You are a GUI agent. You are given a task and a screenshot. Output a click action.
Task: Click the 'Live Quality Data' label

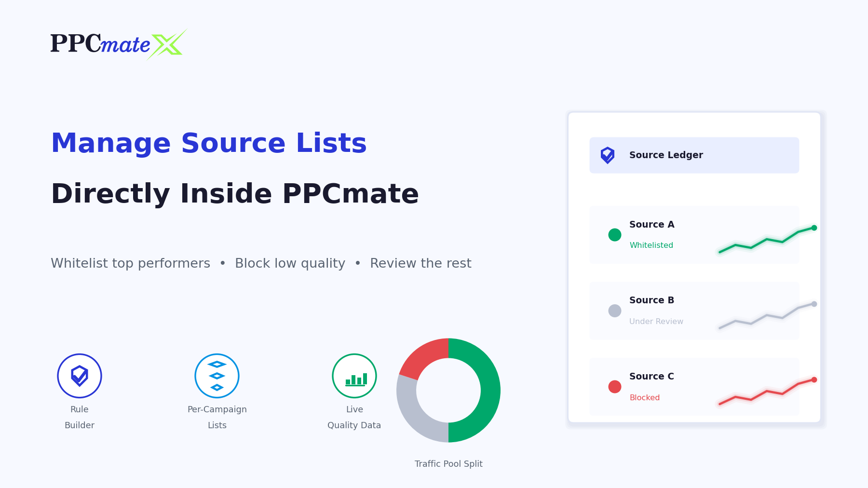point(354,417)
